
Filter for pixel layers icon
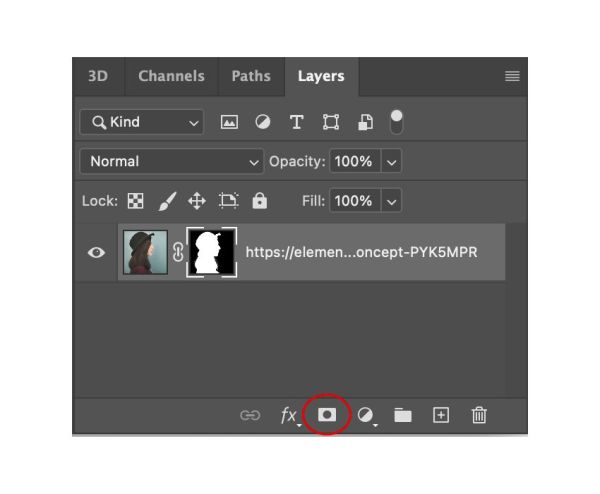229,122
